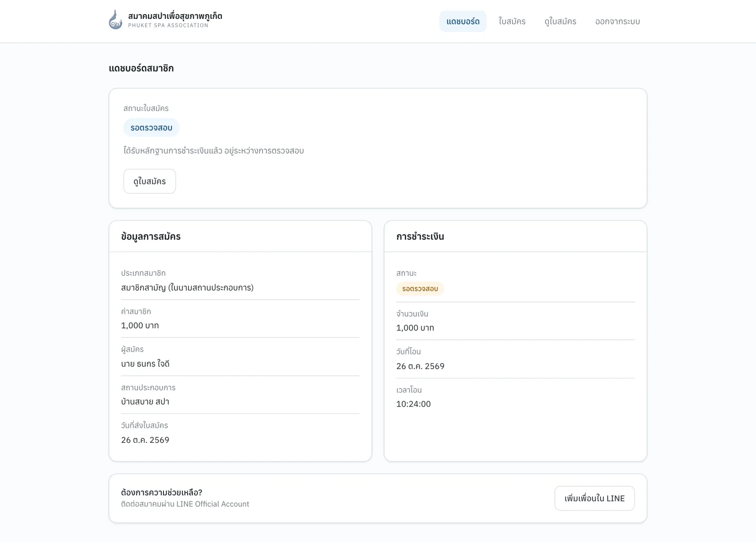Click the ข้อมูลการสมัคร card heading
Screen dimensions: 756x542
click(x=151, y=237)
